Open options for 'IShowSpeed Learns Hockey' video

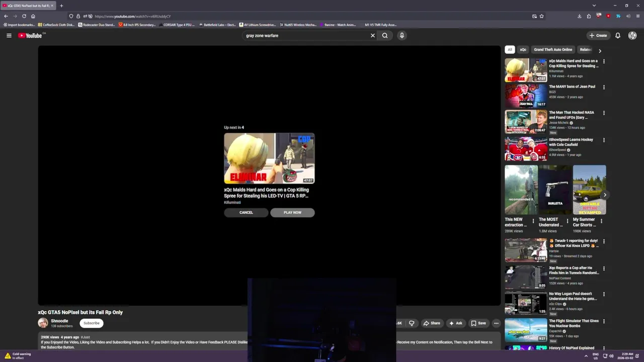[x=604, y=140]
